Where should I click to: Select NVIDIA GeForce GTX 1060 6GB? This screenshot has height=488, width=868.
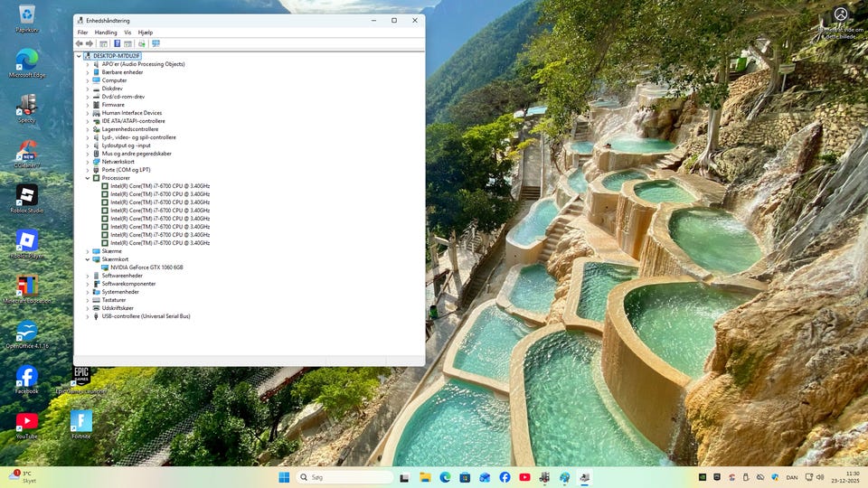coord(146,267)
